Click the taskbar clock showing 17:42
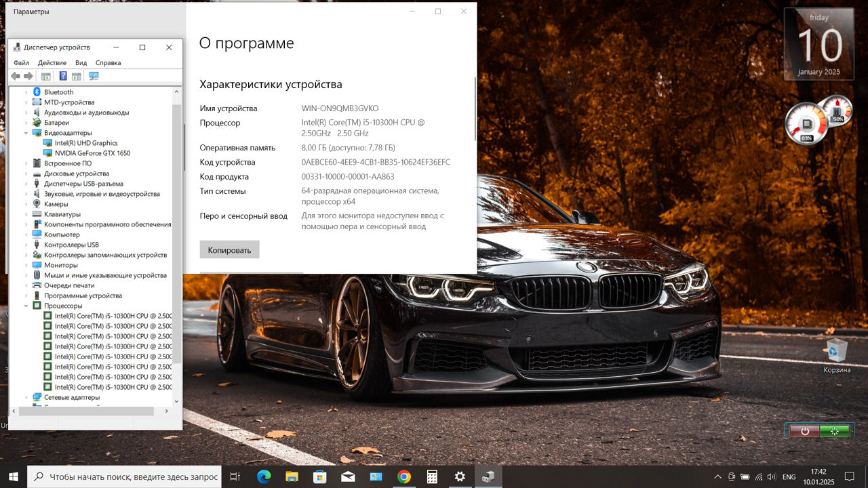 click(818, 476)
